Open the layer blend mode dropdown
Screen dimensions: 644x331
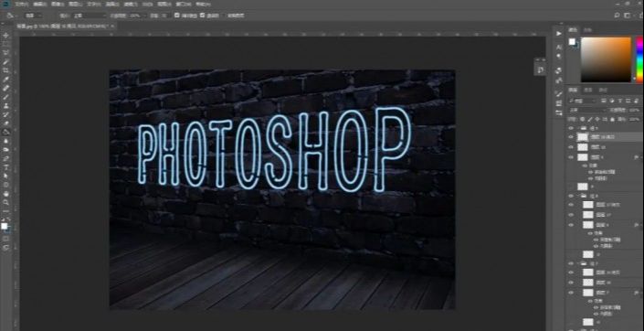(587, 111)
